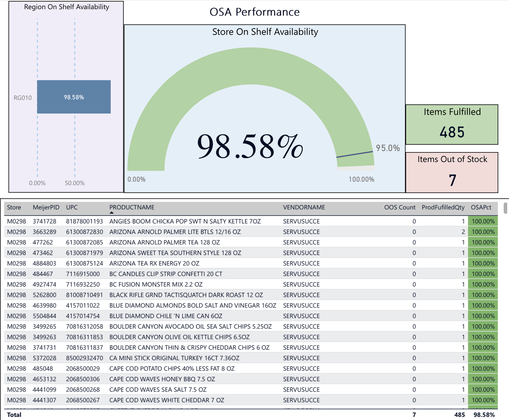Select the CAPE COD WAVES HONEY BBQ row
The height and width of the screenshot is (420, 509).
click(162, 379)
